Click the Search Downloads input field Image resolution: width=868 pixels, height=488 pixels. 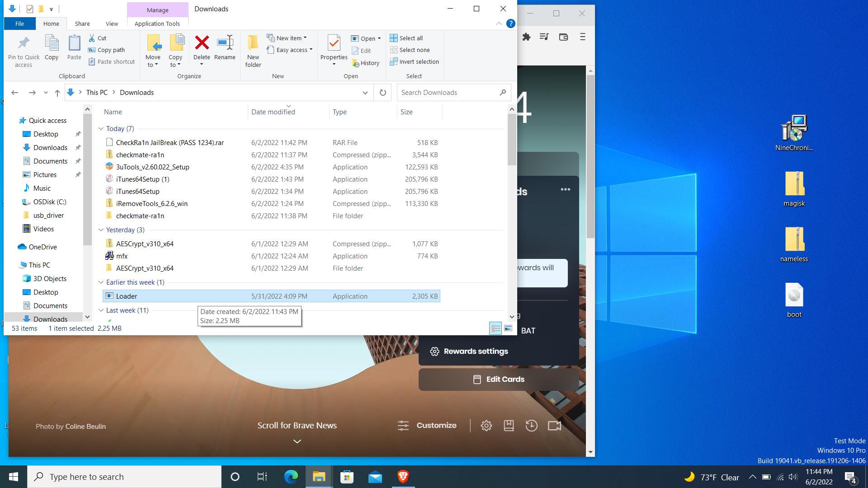coord(448,93)
